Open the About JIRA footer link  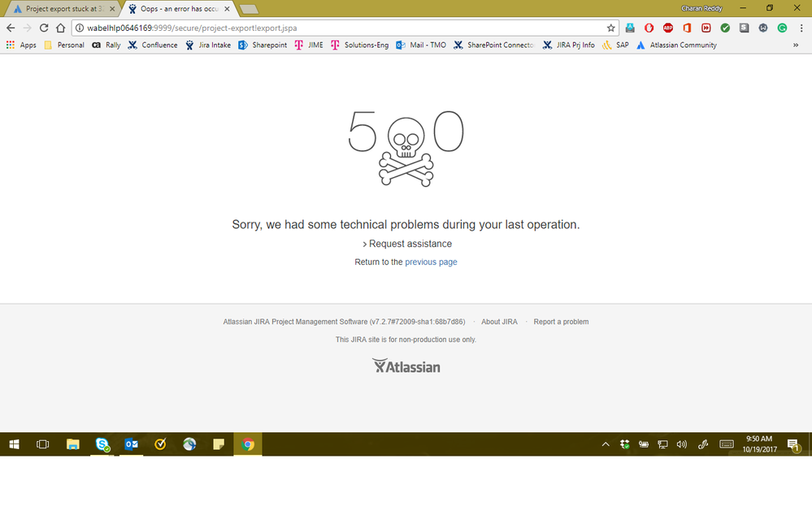pyautogui.click(x=499, y=322)
